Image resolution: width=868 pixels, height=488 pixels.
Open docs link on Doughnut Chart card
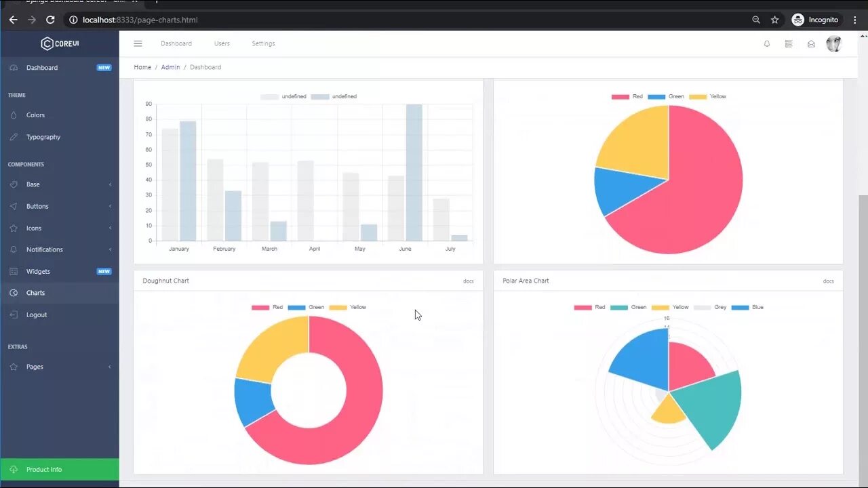click(469, 281)
